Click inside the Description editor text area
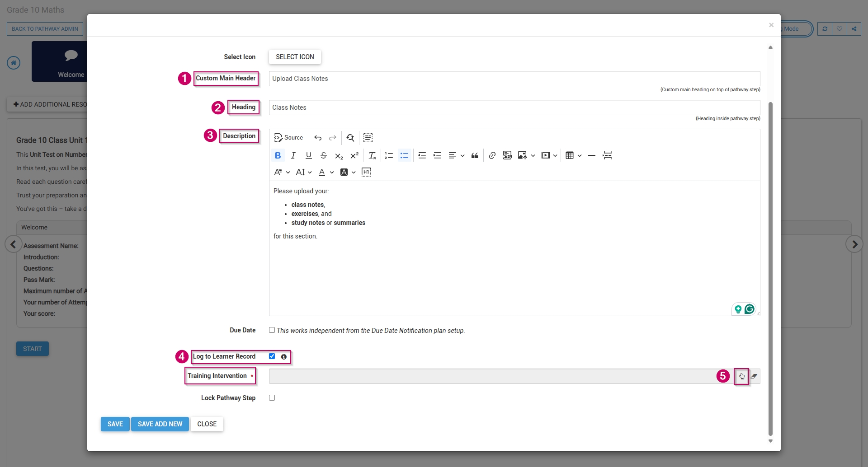This screenshot has width=868, height=467. tap(514, 248)
